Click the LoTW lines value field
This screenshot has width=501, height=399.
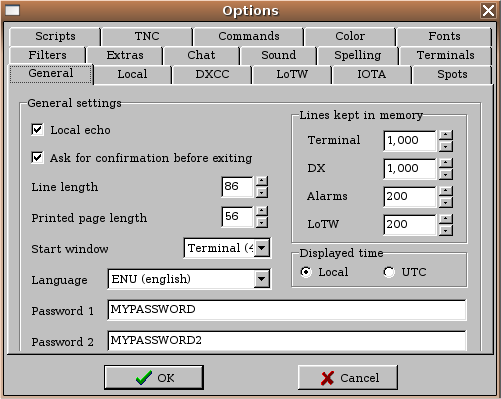pyautogui.click(x=410, y=225)
